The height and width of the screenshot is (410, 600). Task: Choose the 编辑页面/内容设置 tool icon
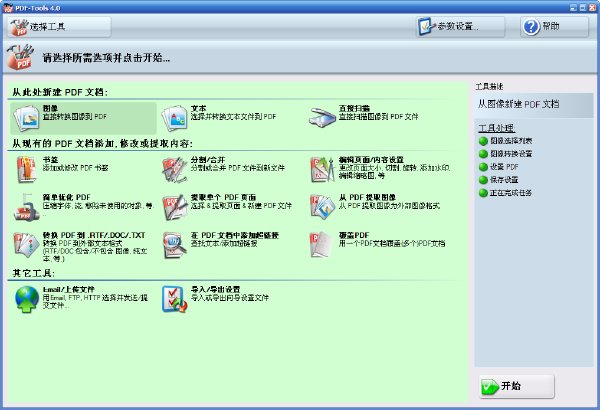[x=322, y=169]
